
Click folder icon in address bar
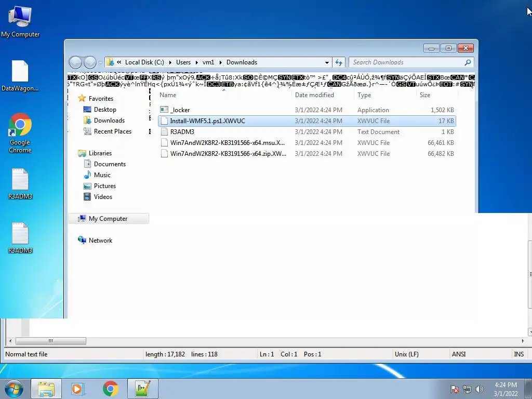(110, 62)
